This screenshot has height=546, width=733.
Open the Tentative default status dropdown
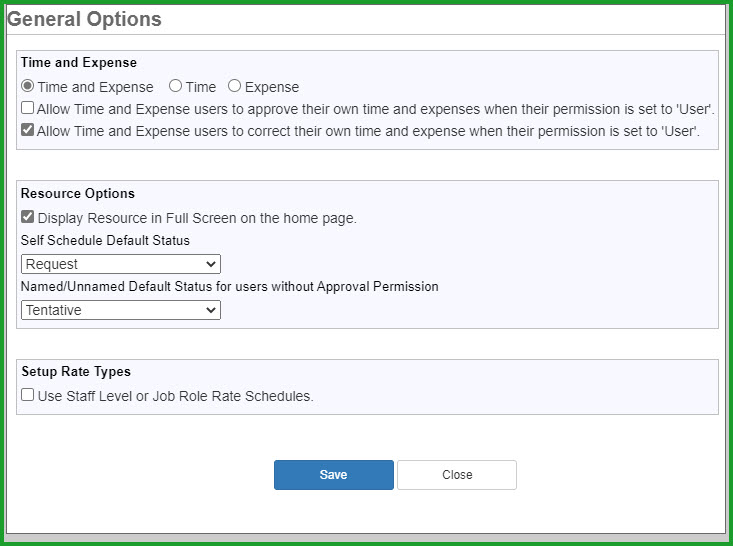121,310
